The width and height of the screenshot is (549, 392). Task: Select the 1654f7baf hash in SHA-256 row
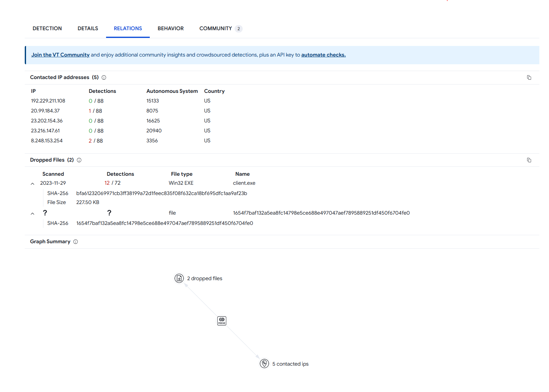tap(165, 223)
